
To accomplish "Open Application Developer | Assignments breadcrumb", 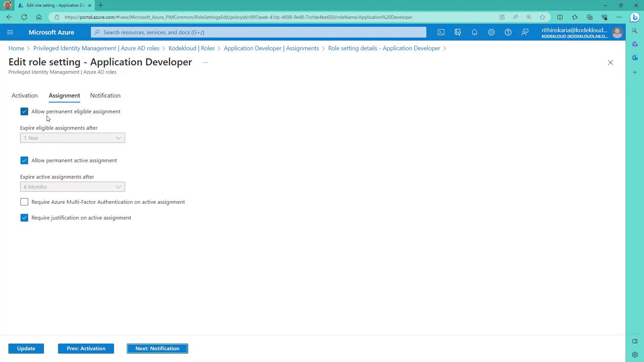I will coord(271,48).
